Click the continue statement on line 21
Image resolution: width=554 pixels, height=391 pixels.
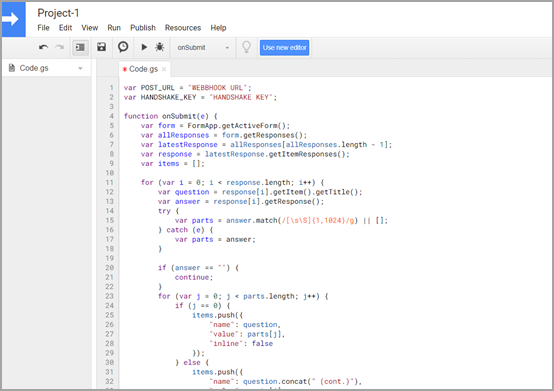(194, 277)
